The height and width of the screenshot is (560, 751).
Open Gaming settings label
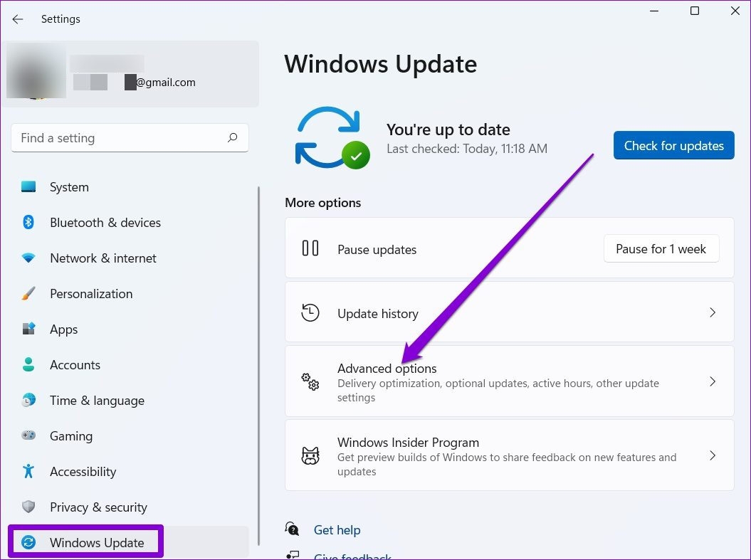71,436
